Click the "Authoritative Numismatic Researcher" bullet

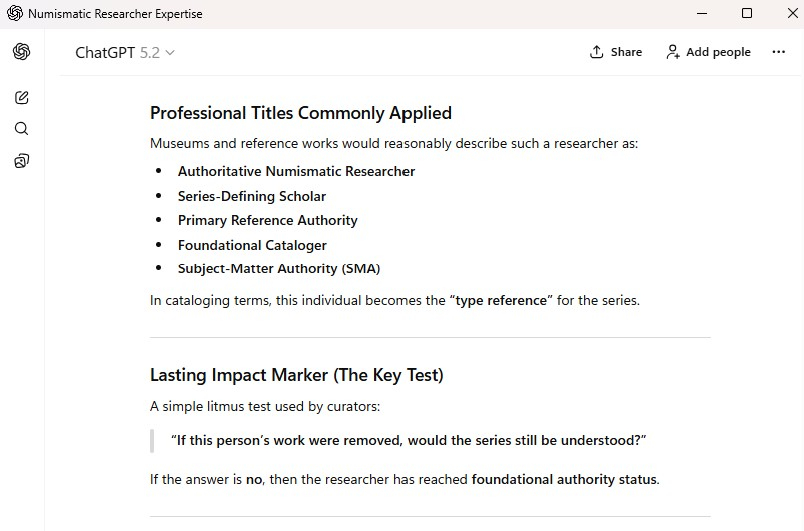296,171
